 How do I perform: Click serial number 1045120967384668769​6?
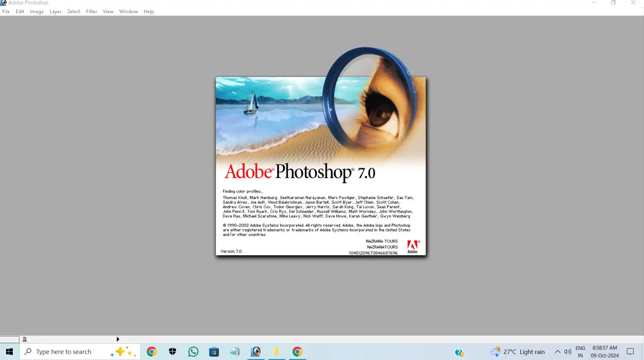373,253
